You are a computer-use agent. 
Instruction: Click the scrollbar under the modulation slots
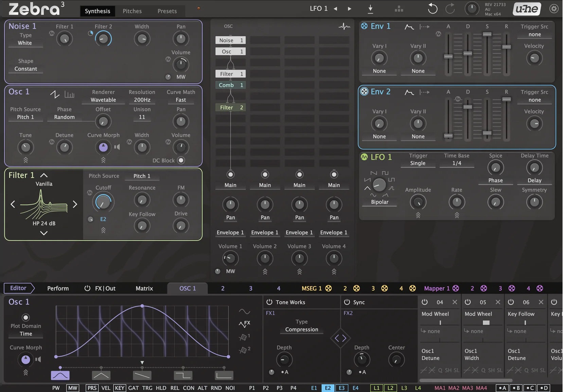(x=466, y=380)
